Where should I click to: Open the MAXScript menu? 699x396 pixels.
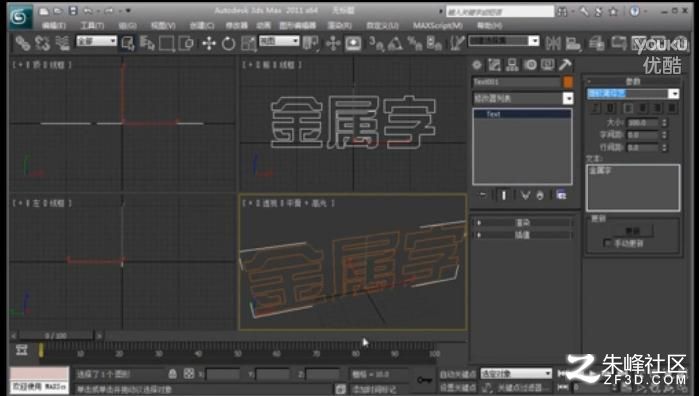437,25
